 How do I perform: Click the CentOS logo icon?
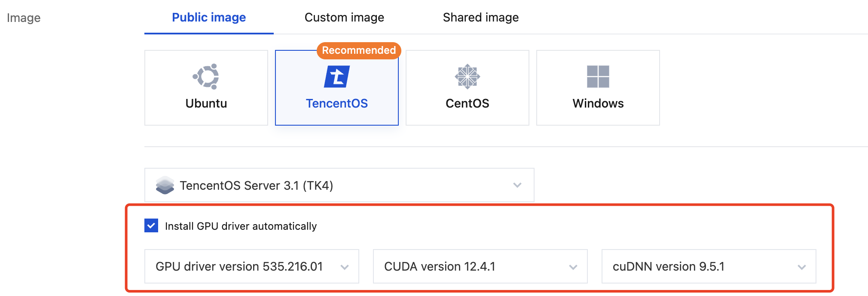tap(467, 77)
